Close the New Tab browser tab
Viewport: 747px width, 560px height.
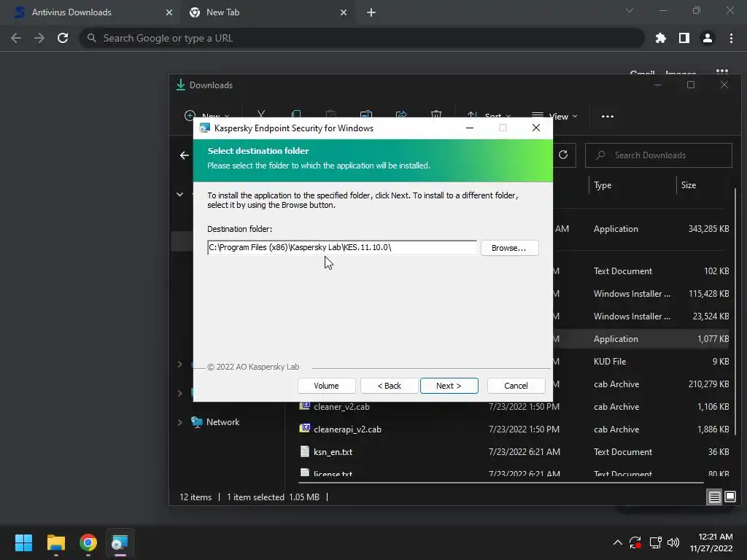[344, 12]
